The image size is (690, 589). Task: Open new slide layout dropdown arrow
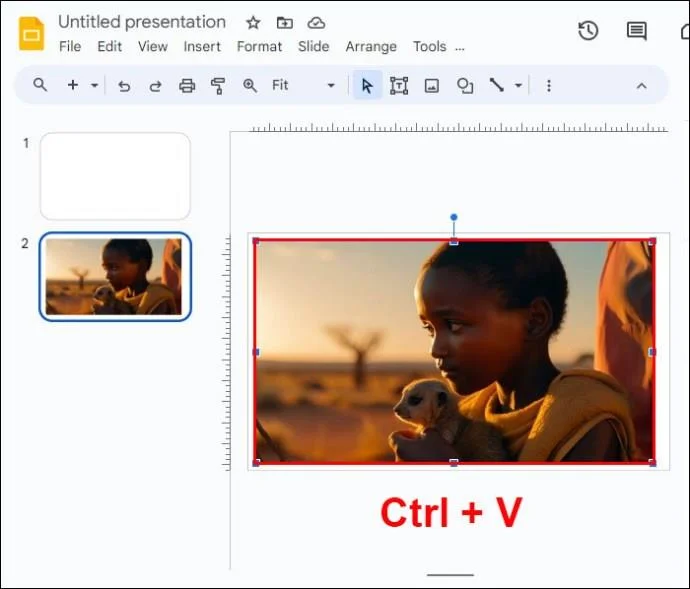94,85
